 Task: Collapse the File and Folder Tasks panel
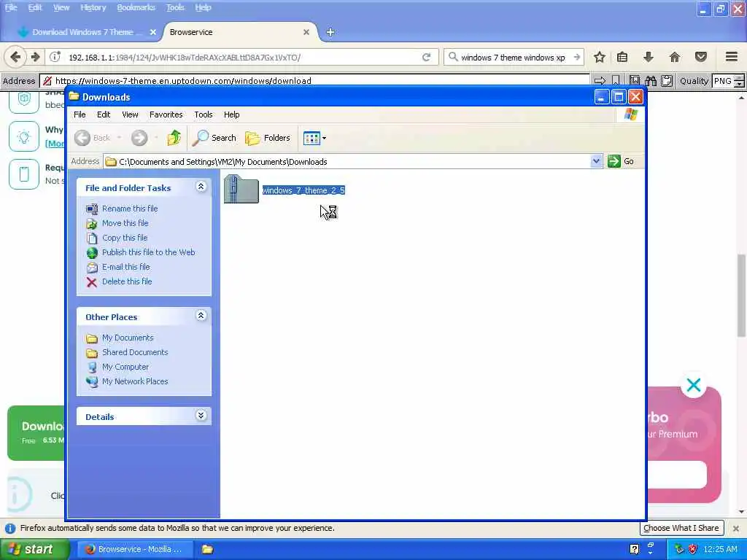[201, 187]
